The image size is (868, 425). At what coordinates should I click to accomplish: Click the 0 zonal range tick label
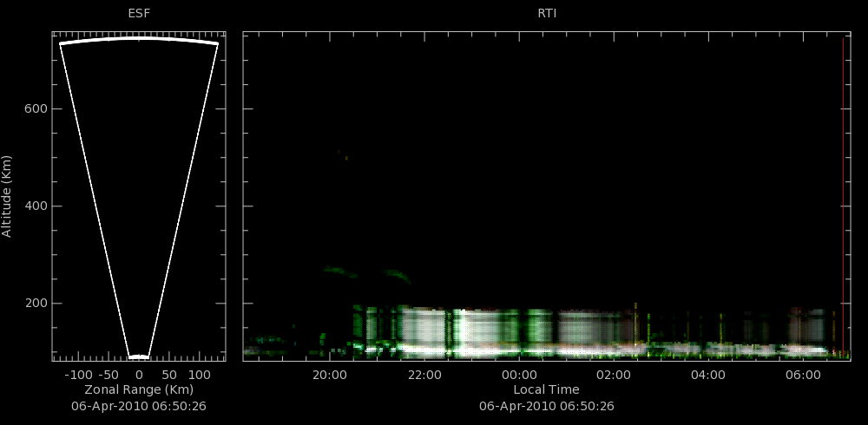[x=139, y=375]
